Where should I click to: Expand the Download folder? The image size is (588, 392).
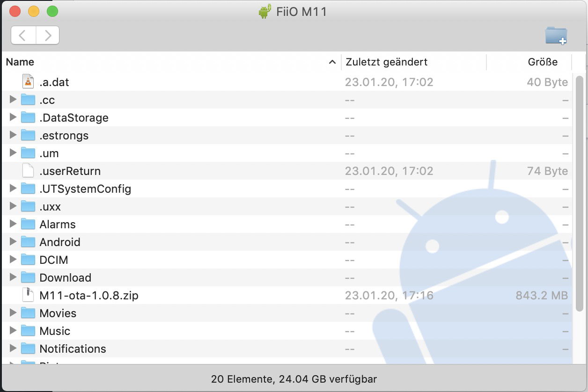pos(13,277)
